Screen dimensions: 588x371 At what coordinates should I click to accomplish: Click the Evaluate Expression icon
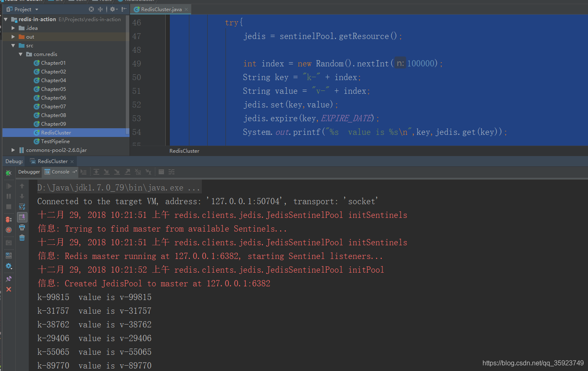[161, 172]
